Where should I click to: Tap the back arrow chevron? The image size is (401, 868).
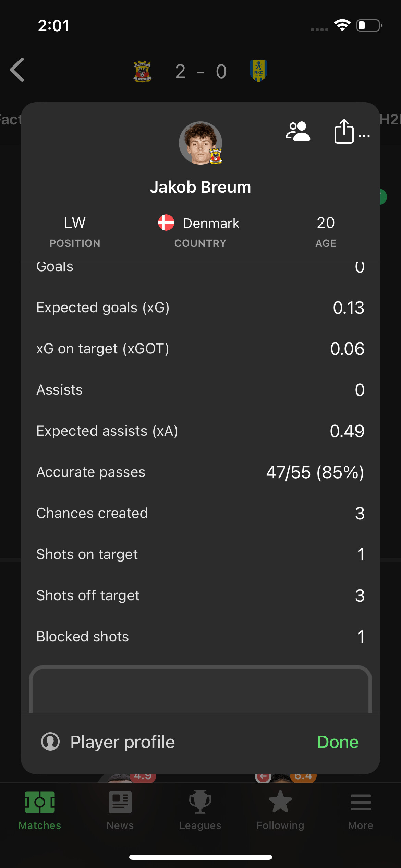(x=17, y=70)
